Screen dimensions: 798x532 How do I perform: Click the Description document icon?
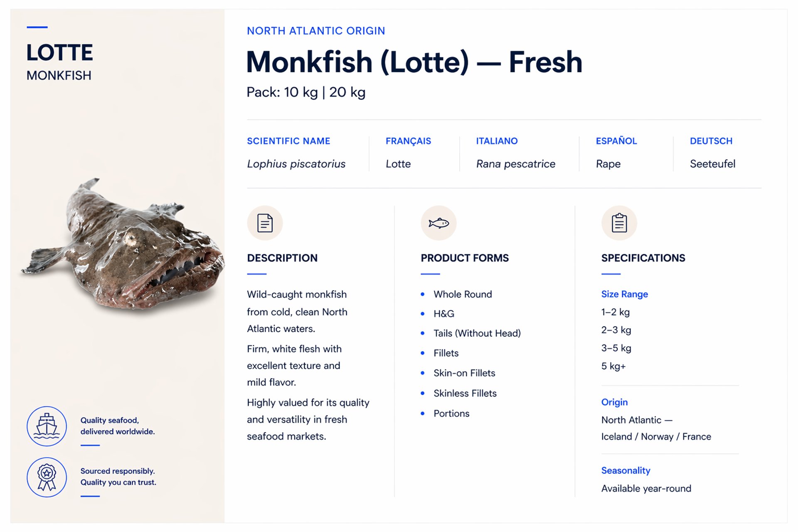tap(265, 223)
